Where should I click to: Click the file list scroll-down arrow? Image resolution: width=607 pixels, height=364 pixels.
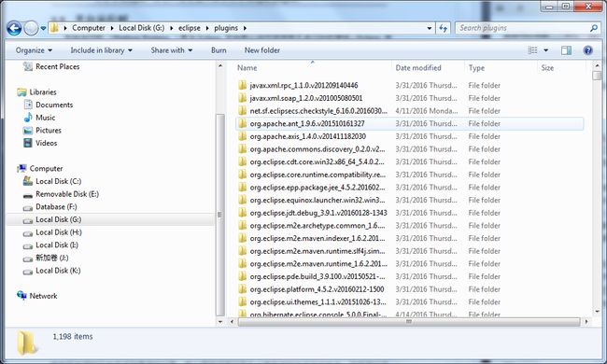click(x=597, y=312)
